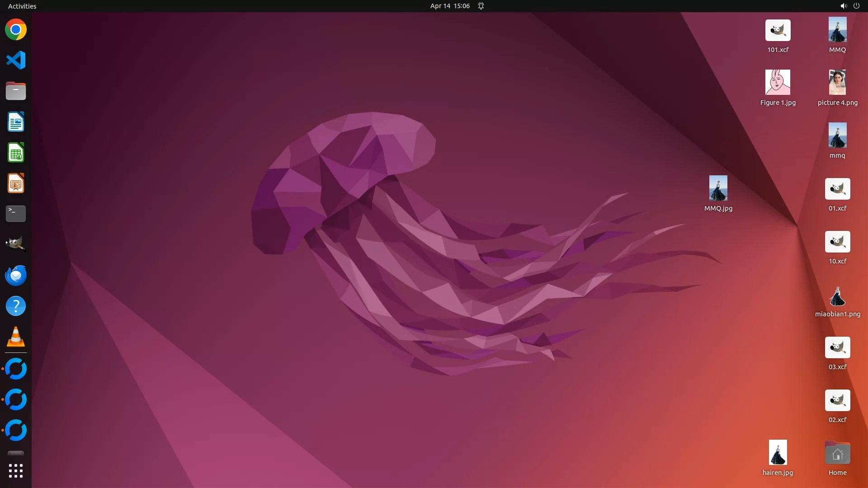Open Google Chrome from the dock
The width and height of the screenshot is (868, 488).
pos(16,30)
